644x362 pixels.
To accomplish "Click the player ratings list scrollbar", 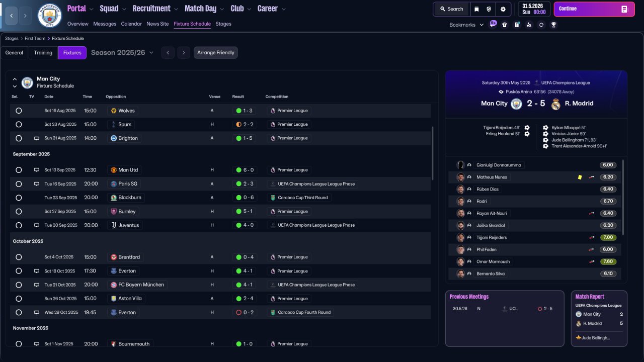I will coord(623,197).
